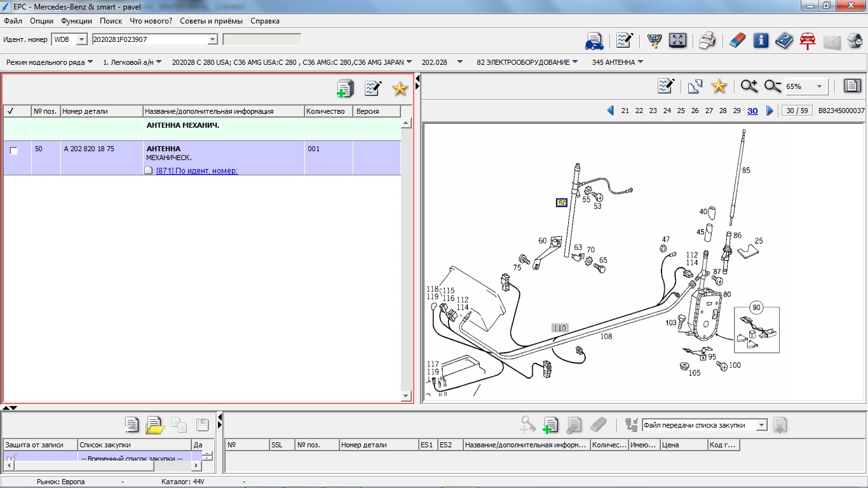Screen dimensions: 868x488
Task: Open shopping list folder icon
Action: click(x=155, y=425)
